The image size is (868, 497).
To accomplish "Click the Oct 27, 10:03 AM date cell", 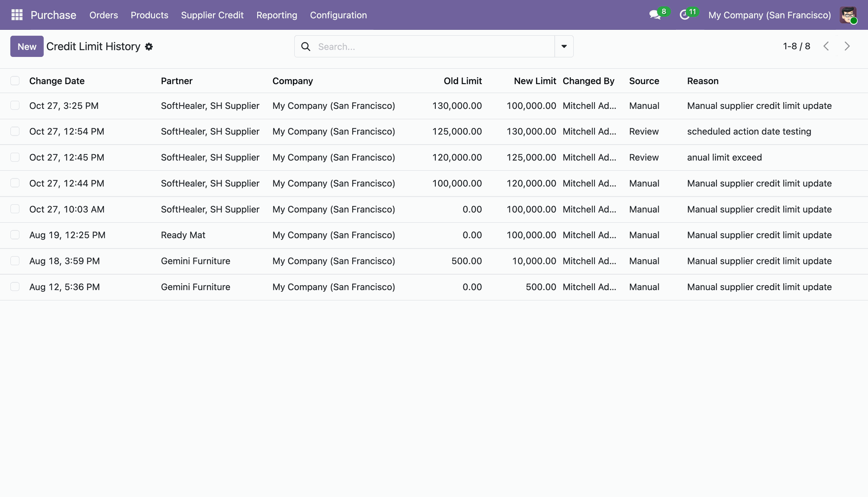I will [x=67, y=209].
